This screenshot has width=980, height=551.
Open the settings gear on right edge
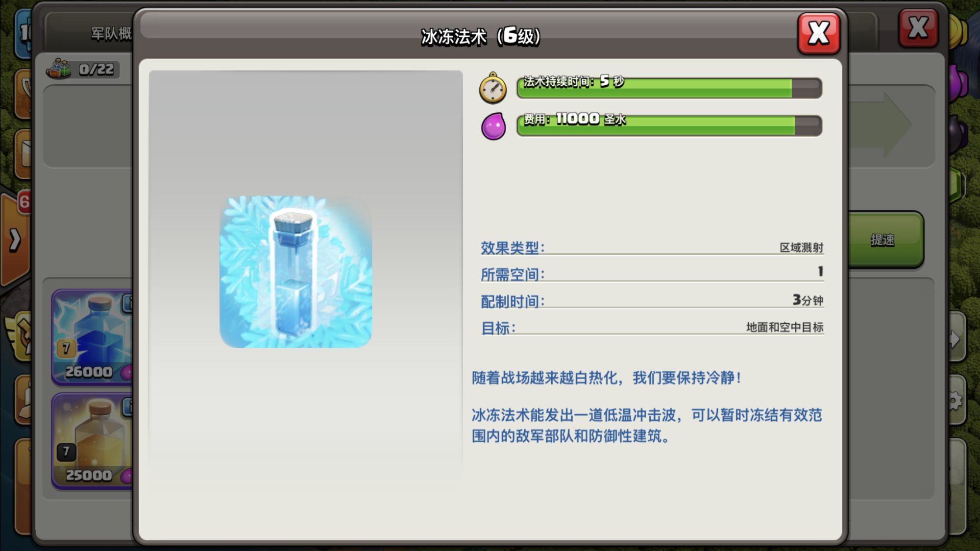pos(955,402)
